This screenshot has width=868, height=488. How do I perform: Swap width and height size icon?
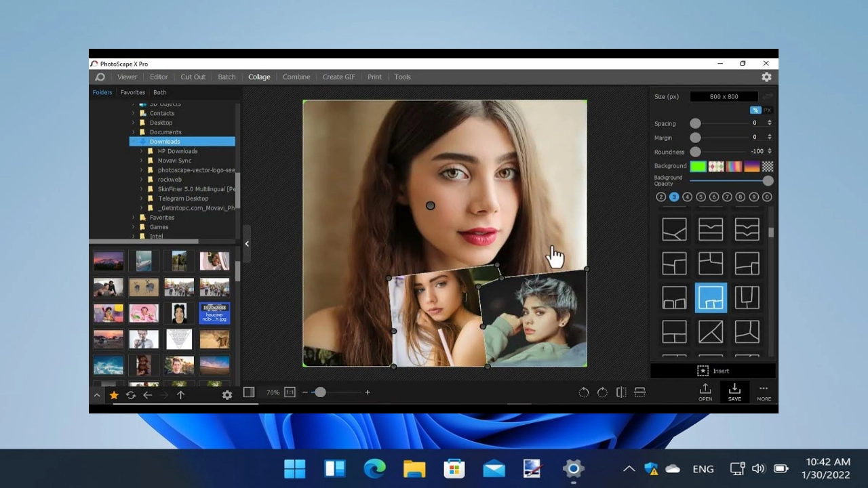[768, 97]
